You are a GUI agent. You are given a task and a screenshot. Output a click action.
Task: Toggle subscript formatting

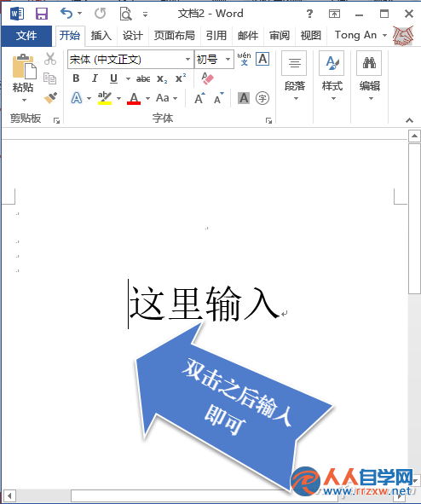point(162,79)
